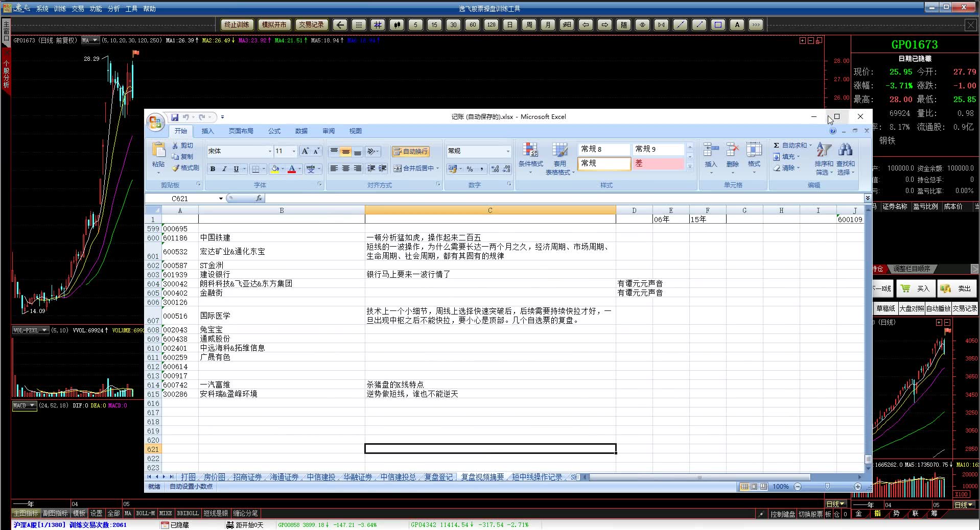The image size is (980, 530).
Task: Click the 终止训练 button
Action: pos(237,25)
